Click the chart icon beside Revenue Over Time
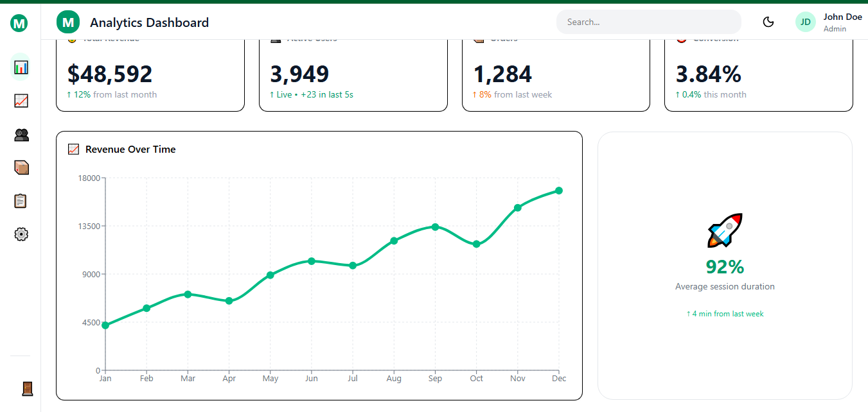Image resolution: width=868 pixels, height=412 pixels. pos(74,148)
